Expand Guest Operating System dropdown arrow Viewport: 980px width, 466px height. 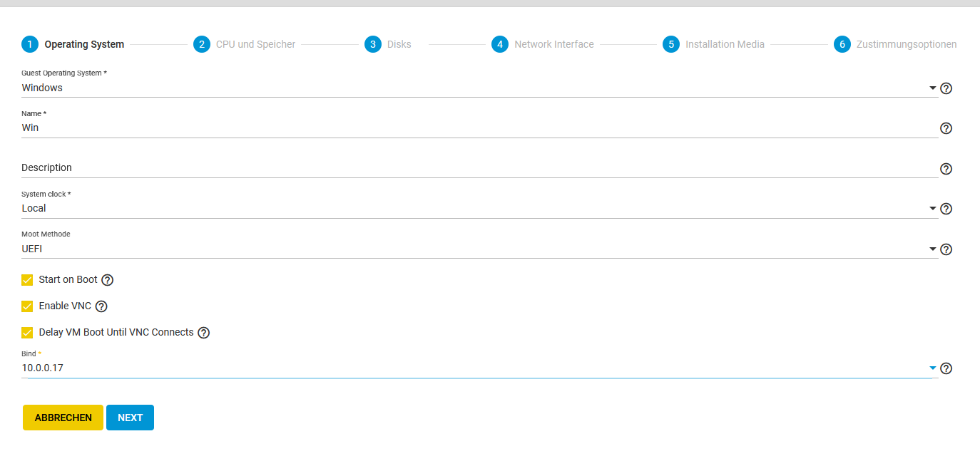pyautogui.click(x=933, y=88)
